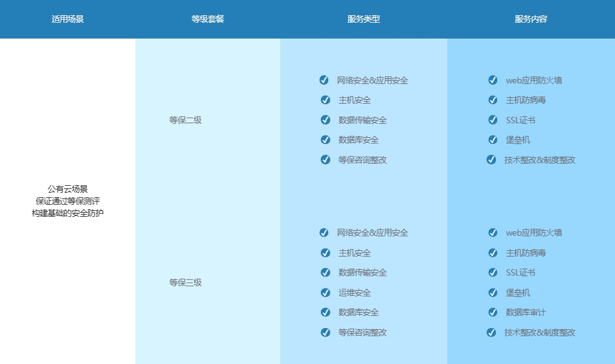Click the 运维安全 service type text
The image size is (615, 364).
pyautogui.click(x=355, y=293)
